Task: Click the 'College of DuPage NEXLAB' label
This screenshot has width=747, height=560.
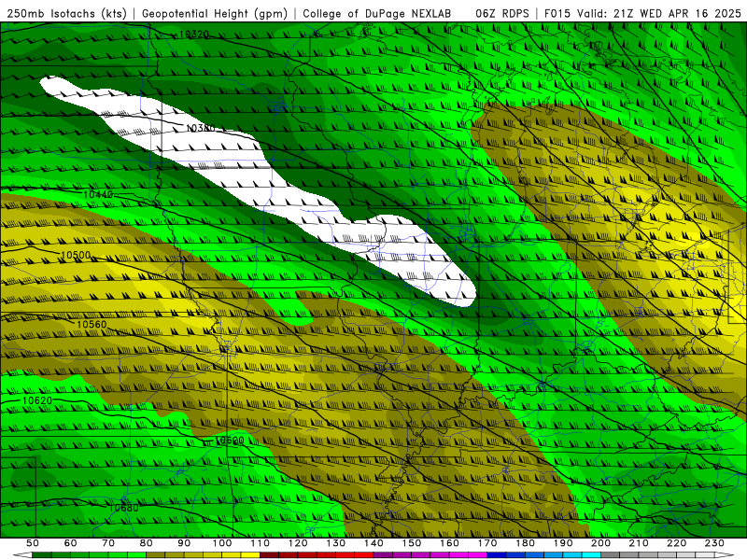Action: point(377,14)
